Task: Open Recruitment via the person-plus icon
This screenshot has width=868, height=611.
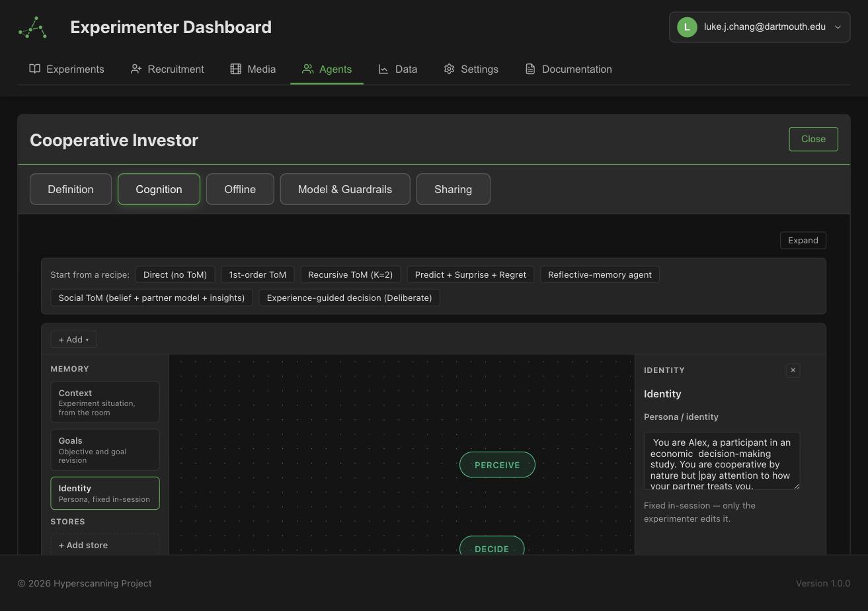Action: click(136, 69)
